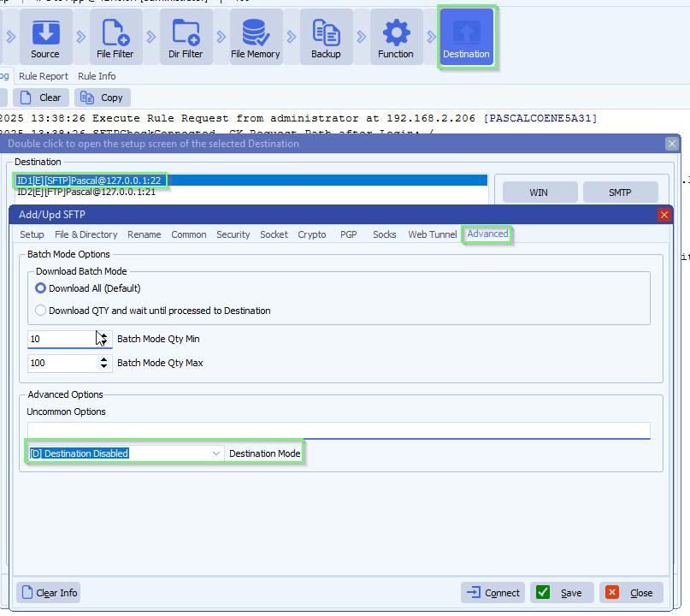Click the Close button at bottom
Screen dimensions: 690x616
click(x=632, y=593)
